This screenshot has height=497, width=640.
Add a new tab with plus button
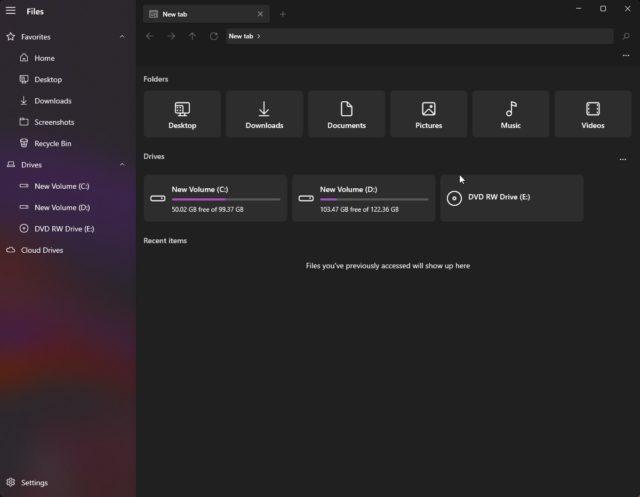[x=282, y=14]
